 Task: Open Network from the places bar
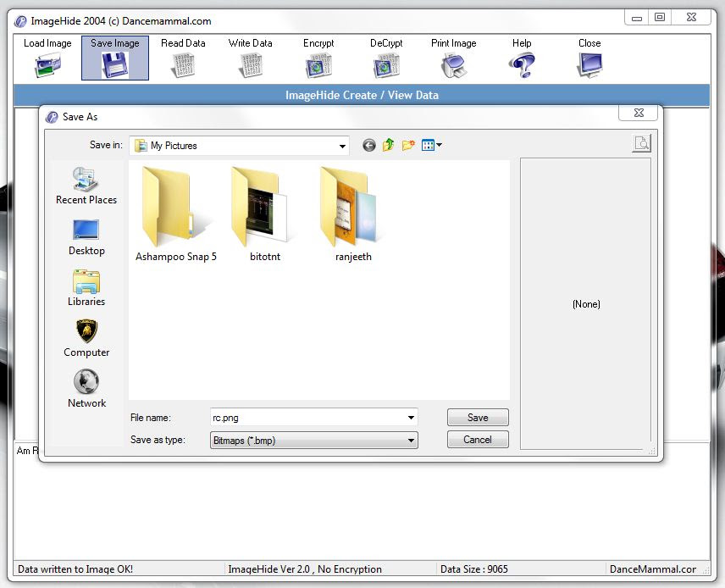point(86,389)
